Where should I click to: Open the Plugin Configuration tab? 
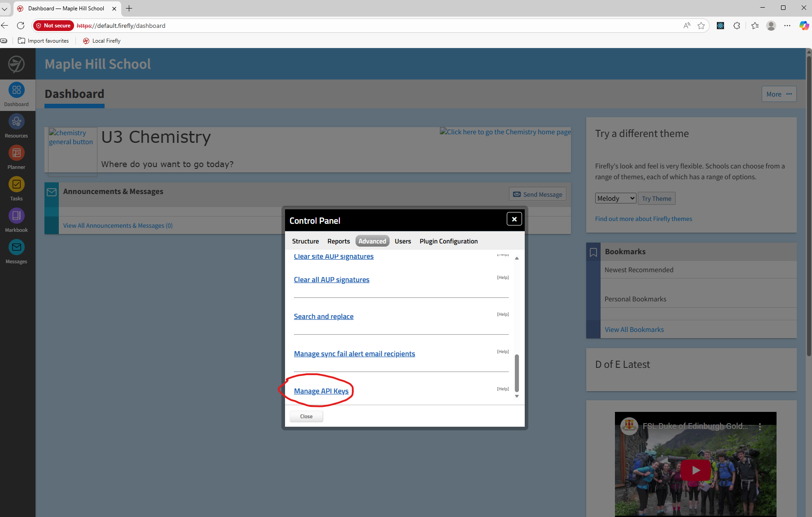coord(448,241)
